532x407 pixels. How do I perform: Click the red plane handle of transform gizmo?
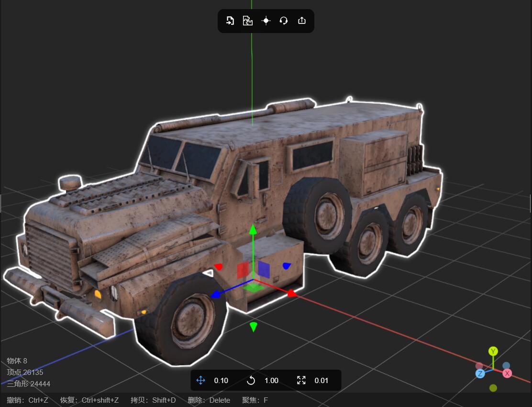(x=243, y=270)
